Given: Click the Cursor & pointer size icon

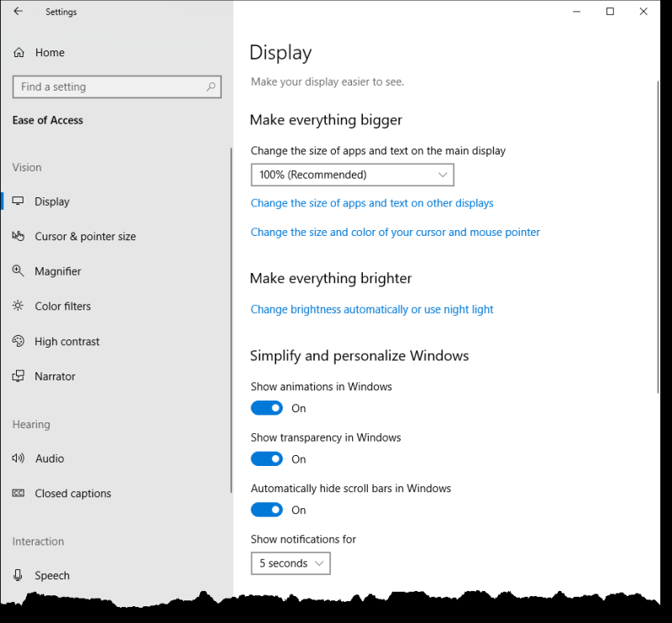Looking at the screenshot, I should 18,236.
